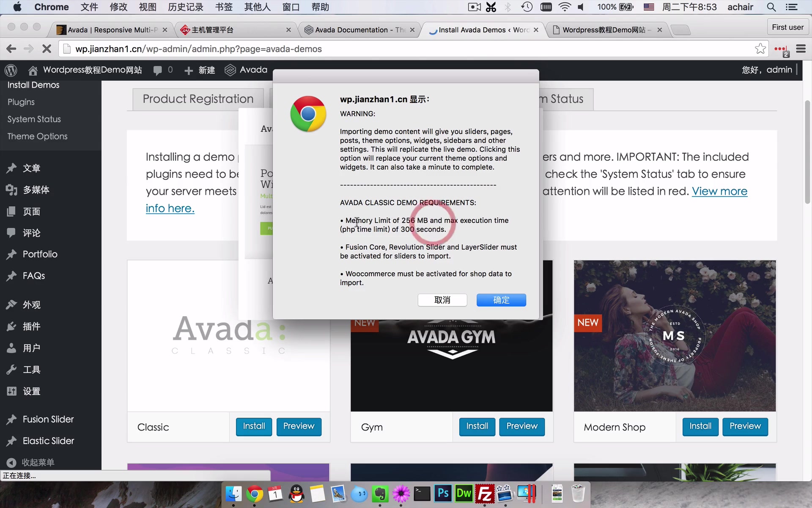The width and height of the screenshot is (812, 508).
Task: Open the Trash in the Dock
Action: pyautogui.click(x=578, y=494)
